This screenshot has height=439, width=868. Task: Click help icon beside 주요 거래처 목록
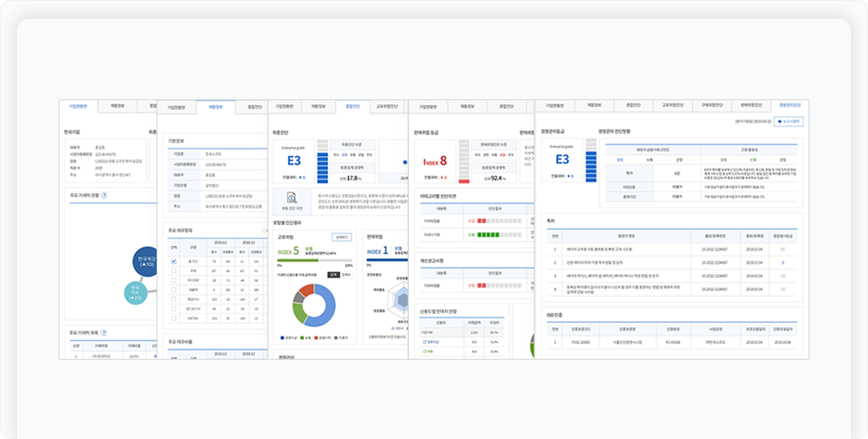pos(104,333)
